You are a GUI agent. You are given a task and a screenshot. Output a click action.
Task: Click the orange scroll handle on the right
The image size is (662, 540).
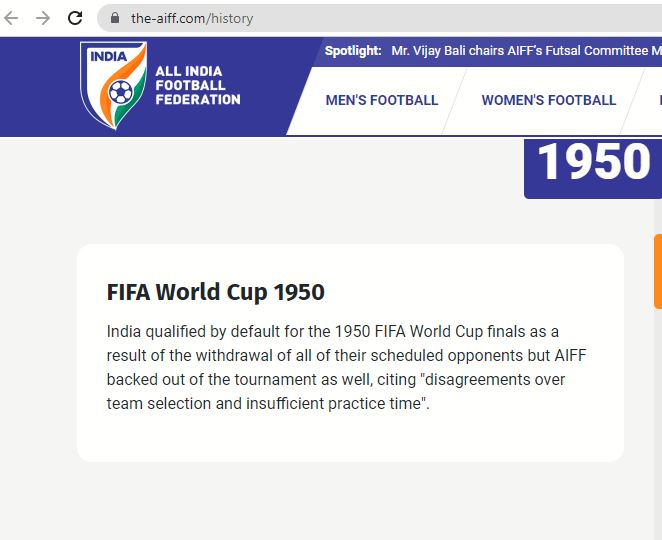coord(657,271)
